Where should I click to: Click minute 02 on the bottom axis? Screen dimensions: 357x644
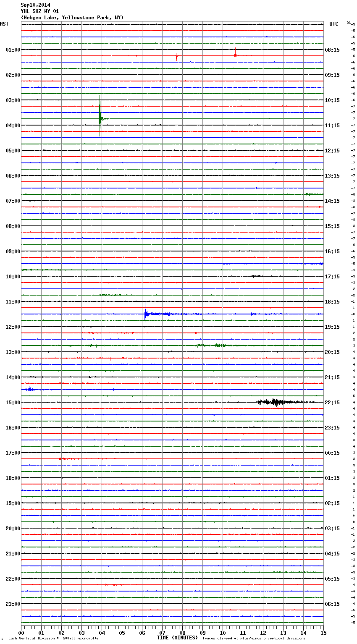[x=61, y=633]
